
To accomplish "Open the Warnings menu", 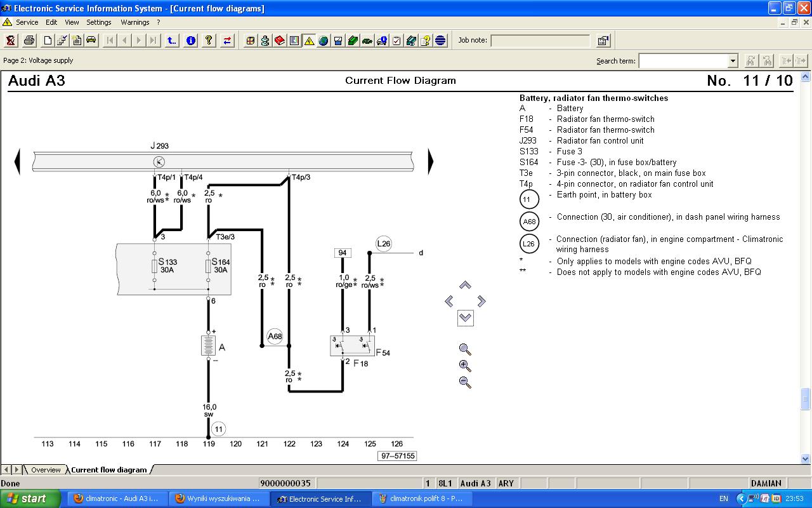I will [135, 22].
